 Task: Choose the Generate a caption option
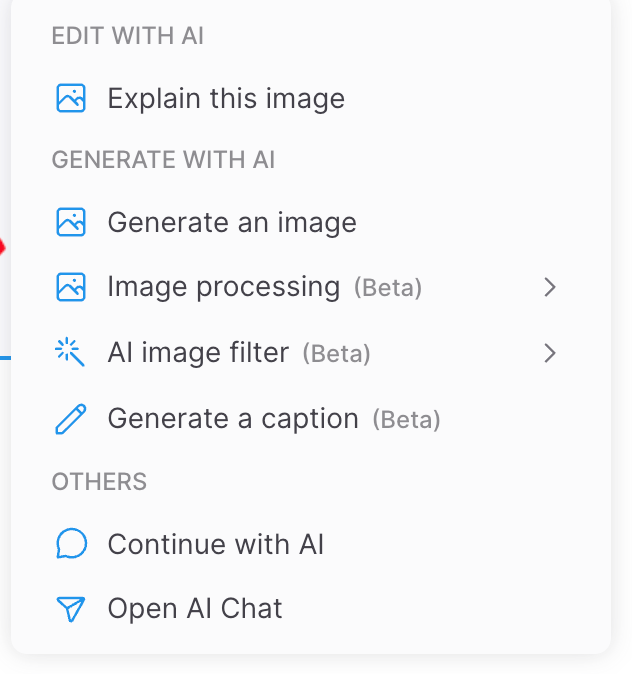[x=233, y=418]
